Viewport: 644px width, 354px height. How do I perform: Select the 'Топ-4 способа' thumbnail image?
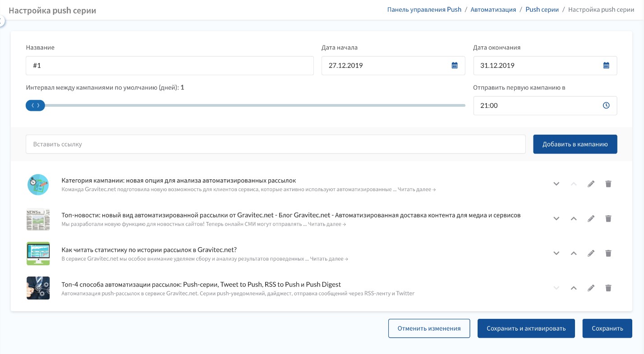tap(38, 289)
